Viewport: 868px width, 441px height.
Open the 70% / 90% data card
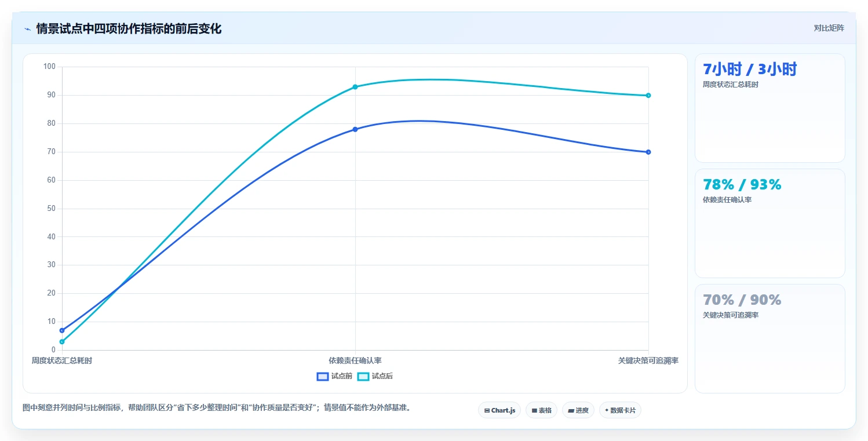pyautogui.click(x=770, y=339)
